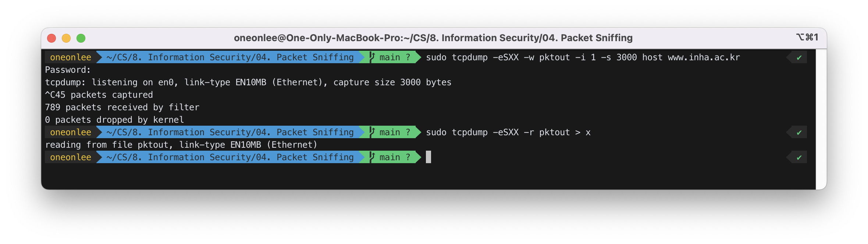Click the oneonlee username in the first prompt

click(x=71, y=57)
